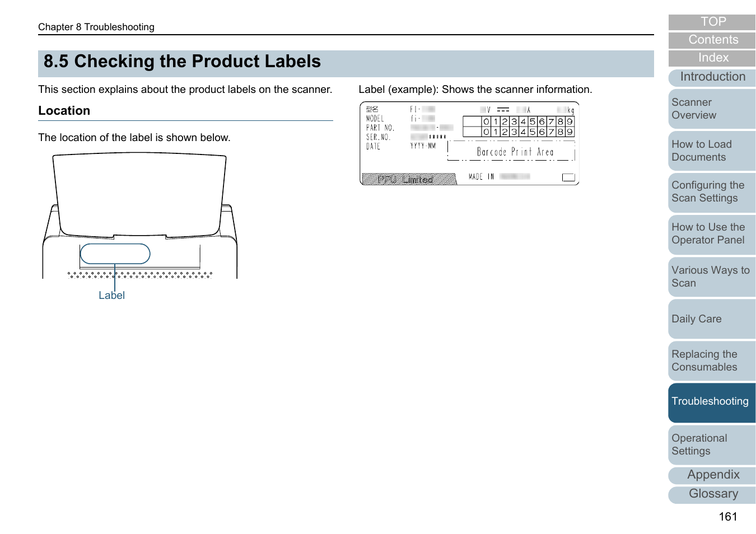This screenshot has height=534, width=756.
Task: Click the product label example image
Action: 469,143
